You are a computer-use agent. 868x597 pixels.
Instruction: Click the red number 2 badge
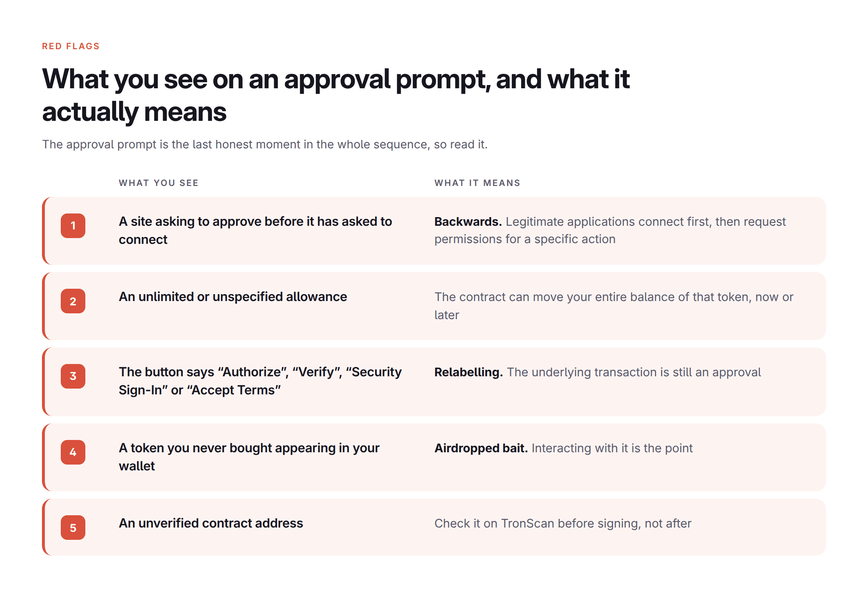(73, 301)
